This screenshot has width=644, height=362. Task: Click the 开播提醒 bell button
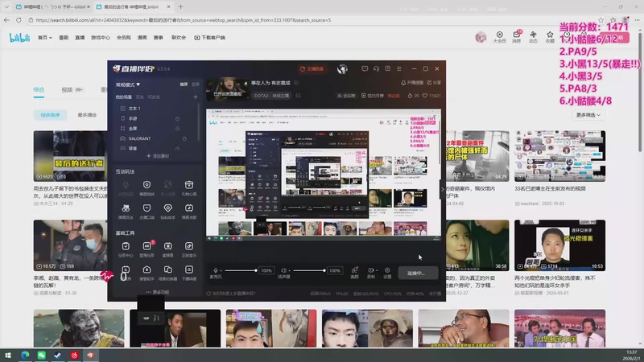[x=412, y=83]
